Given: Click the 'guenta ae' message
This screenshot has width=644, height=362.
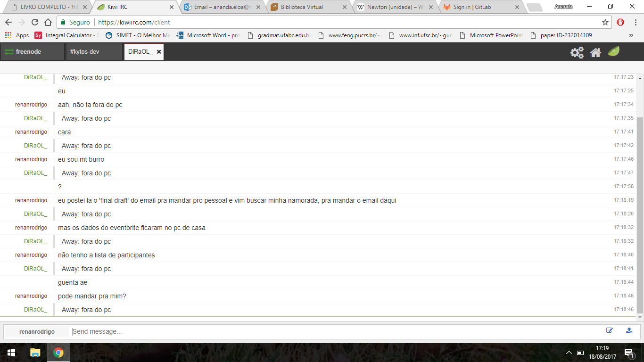Looking at the screenshot, I should tap(73, 282).
